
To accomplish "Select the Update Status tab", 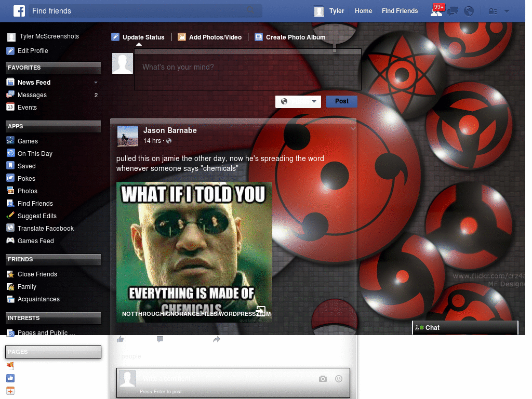I will [138, 37].
